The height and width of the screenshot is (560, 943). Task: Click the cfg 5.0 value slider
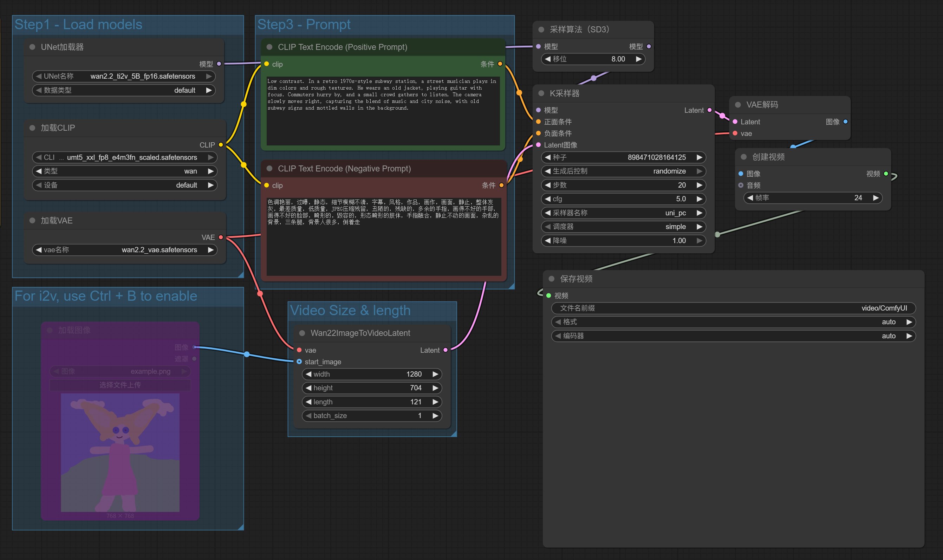click(623, 199)
